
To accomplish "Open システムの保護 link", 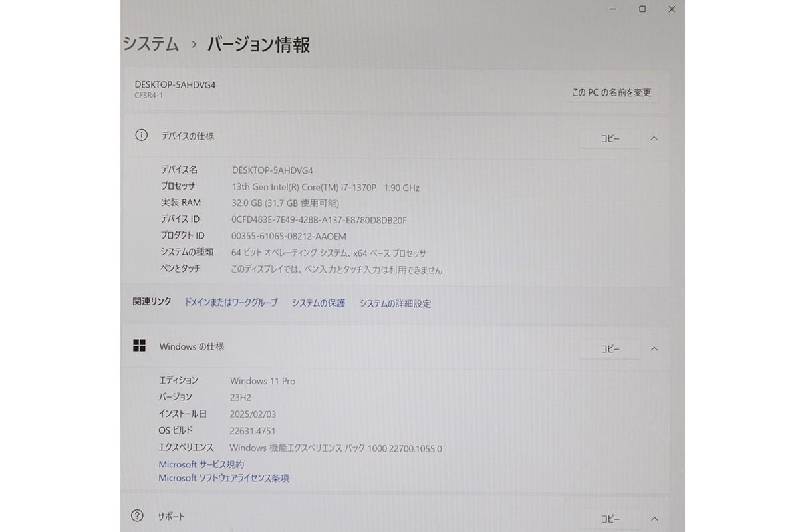I will coord(319,303).
